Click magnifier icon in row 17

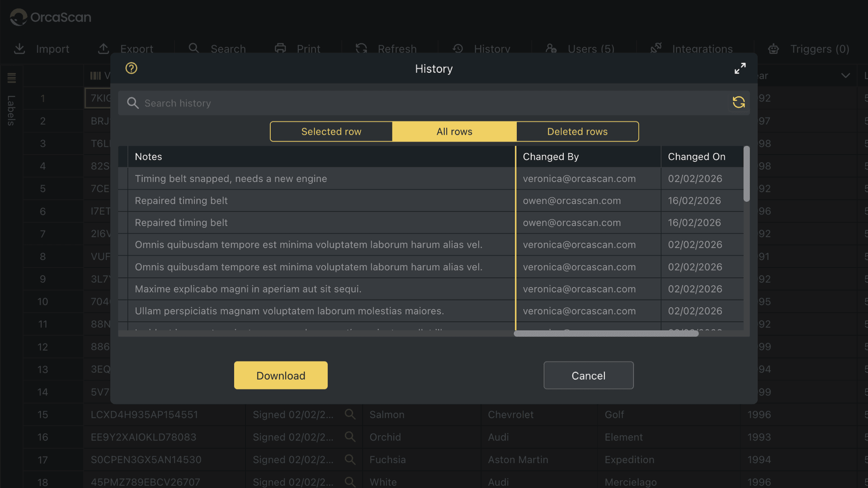350,460
